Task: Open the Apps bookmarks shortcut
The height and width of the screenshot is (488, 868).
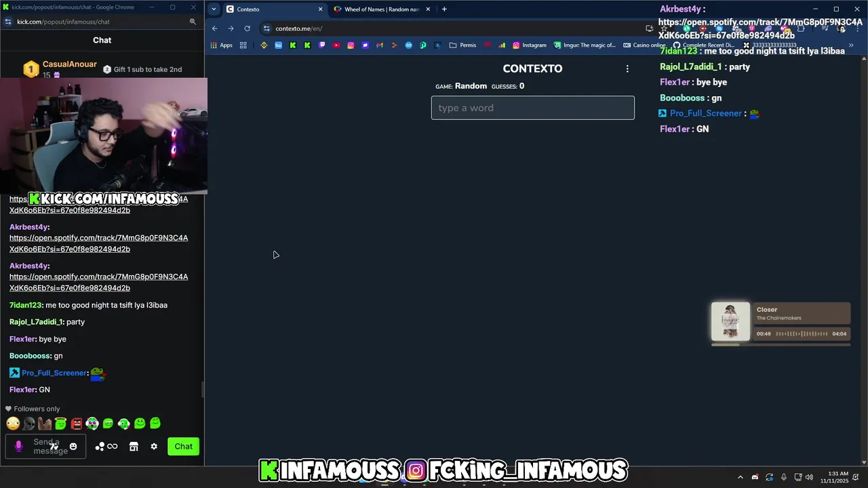Action: point(222,45)
